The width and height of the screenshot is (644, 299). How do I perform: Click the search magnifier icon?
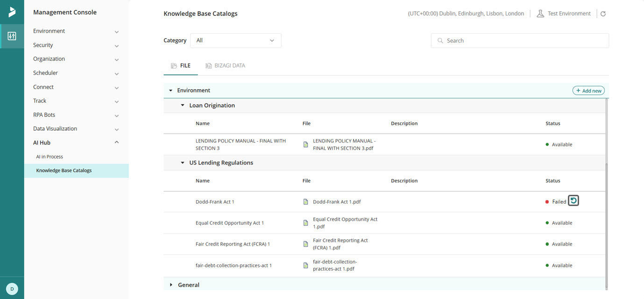coord(439,41)
